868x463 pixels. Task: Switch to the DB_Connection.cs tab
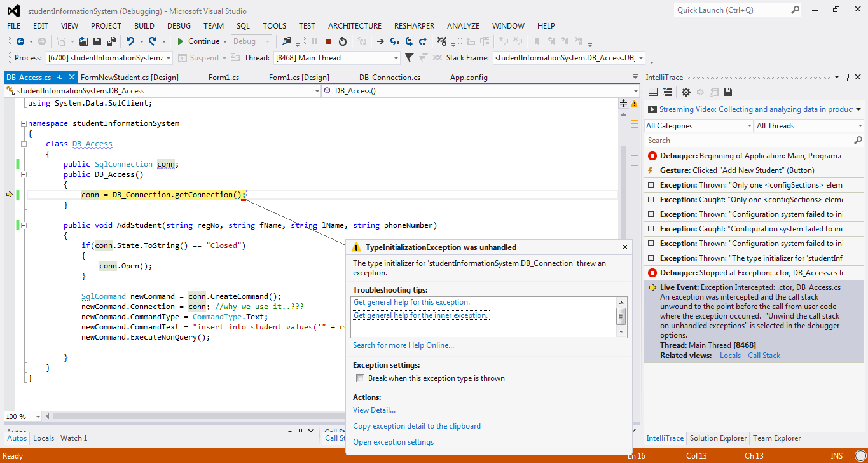click(x=389, y=78)
